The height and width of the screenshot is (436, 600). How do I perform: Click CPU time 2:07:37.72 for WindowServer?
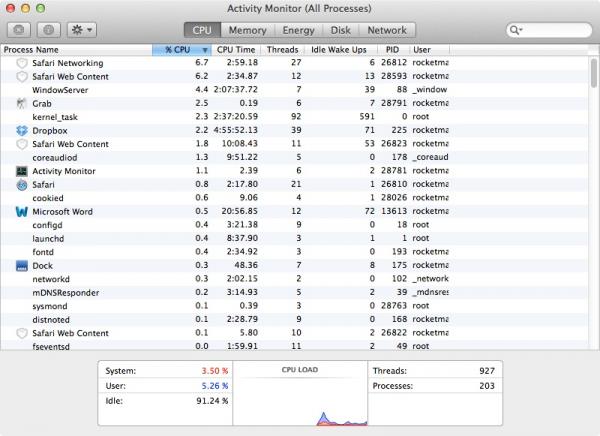pyautogui.click(x=235, y=90)
